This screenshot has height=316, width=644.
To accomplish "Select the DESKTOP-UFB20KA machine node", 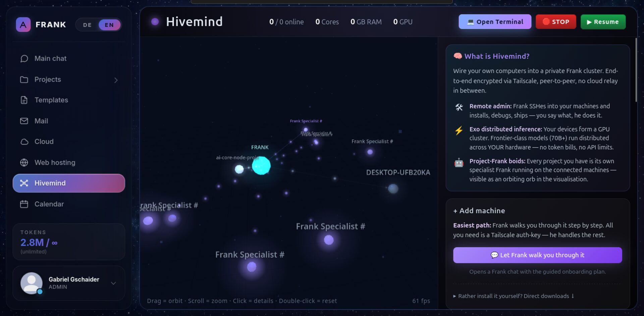I will tap(393, 189).
